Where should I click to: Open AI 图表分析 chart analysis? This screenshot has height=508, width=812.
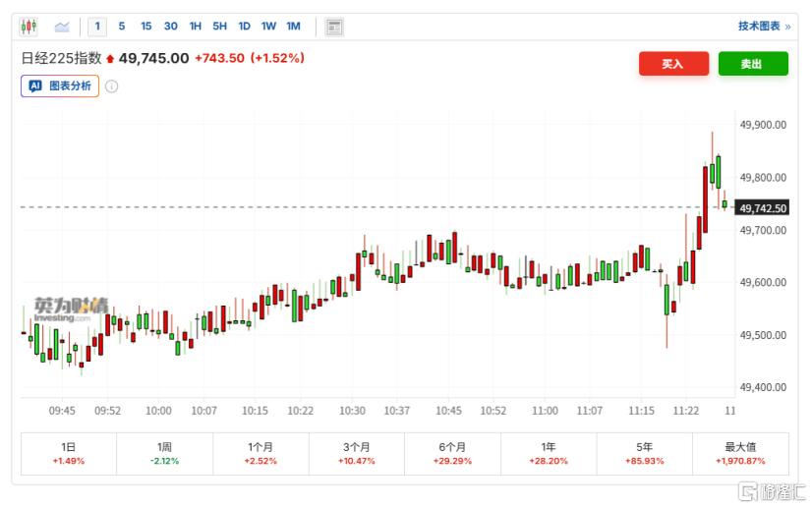tap(60, 86)
